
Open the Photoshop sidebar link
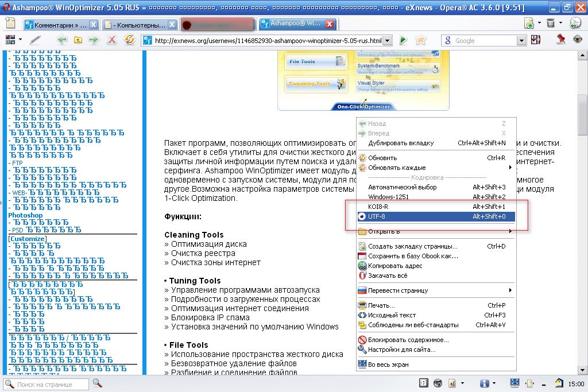25,215
